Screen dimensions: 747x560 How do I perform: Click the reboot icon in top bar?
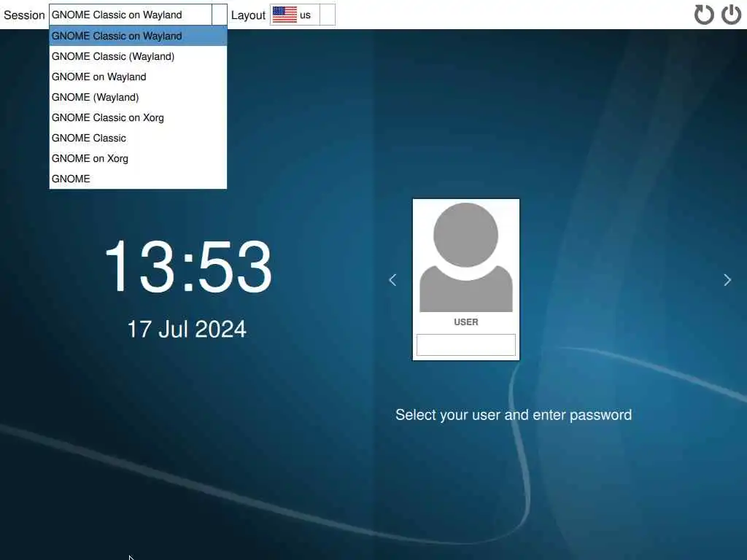tap(704, 15)
